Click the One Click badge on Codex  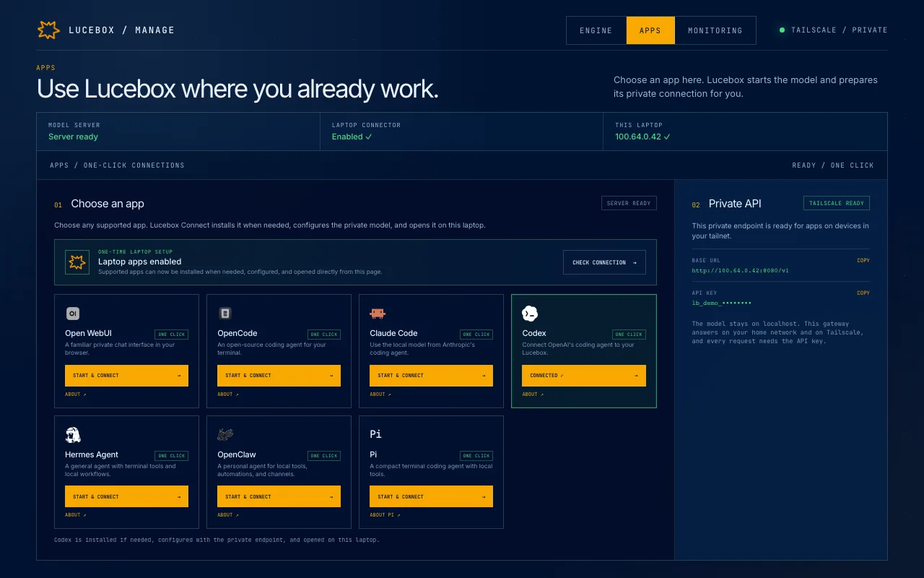(x=629, y=335)
